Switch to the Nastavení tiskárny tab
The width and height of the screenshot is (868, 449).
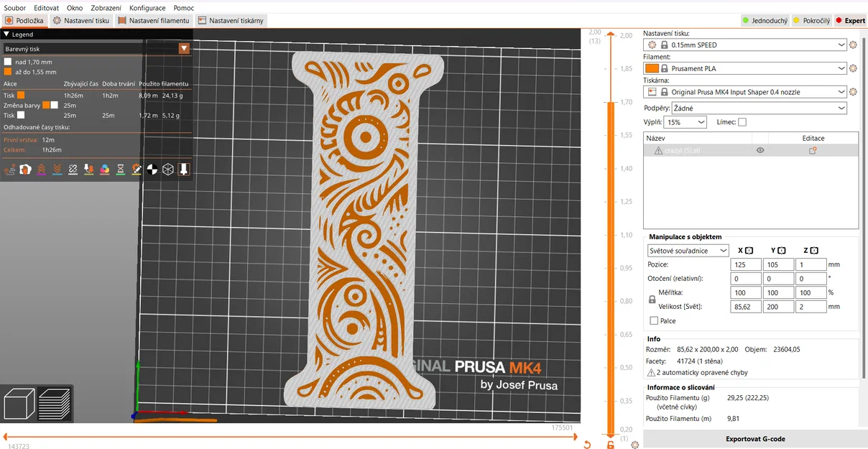231,21
